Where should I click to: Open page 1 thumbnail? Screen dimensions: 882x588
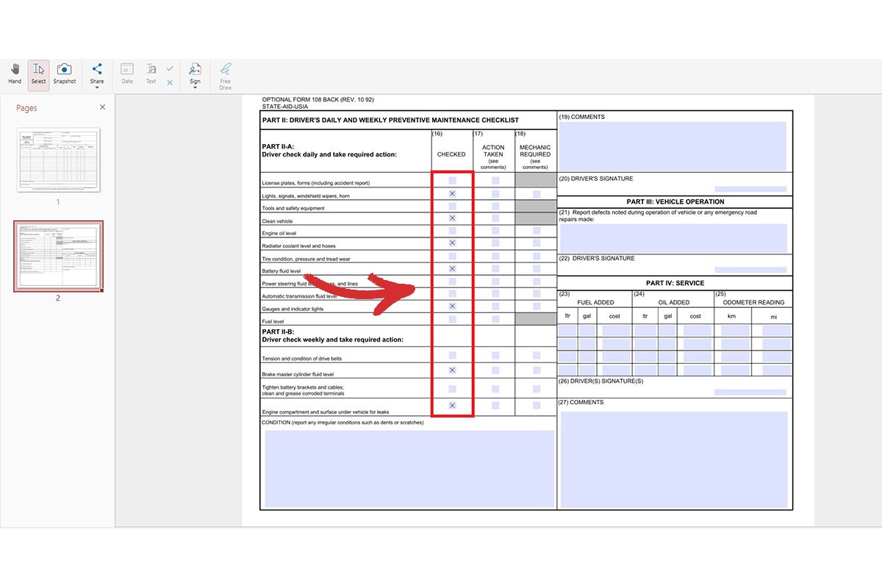58,161
